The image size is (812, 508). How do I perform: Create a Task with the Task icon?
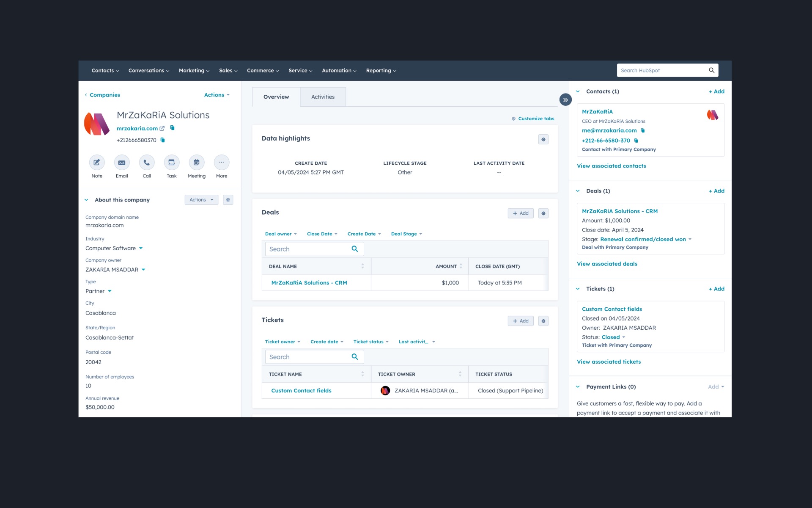(172, 162)
